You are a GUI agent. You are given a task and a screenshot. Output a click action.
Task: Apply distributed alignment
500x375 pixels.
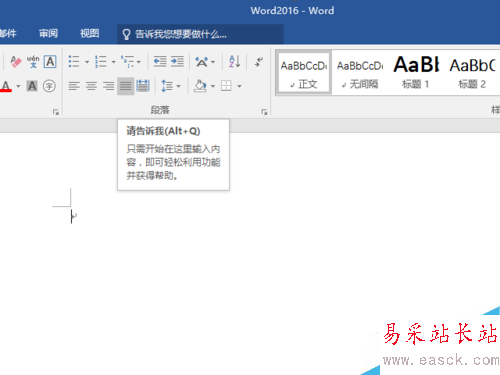143,86
